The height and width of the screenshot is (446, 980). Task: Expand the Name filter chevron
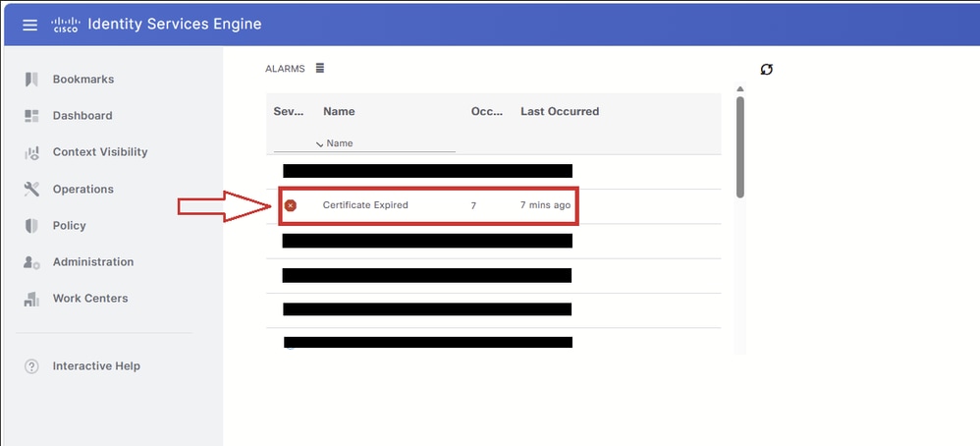point(319,144)
